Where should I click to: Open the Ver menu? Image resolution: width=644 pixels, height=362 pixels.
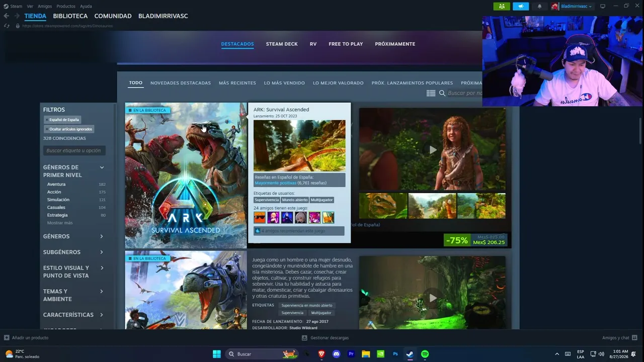(x=30, y=7)
